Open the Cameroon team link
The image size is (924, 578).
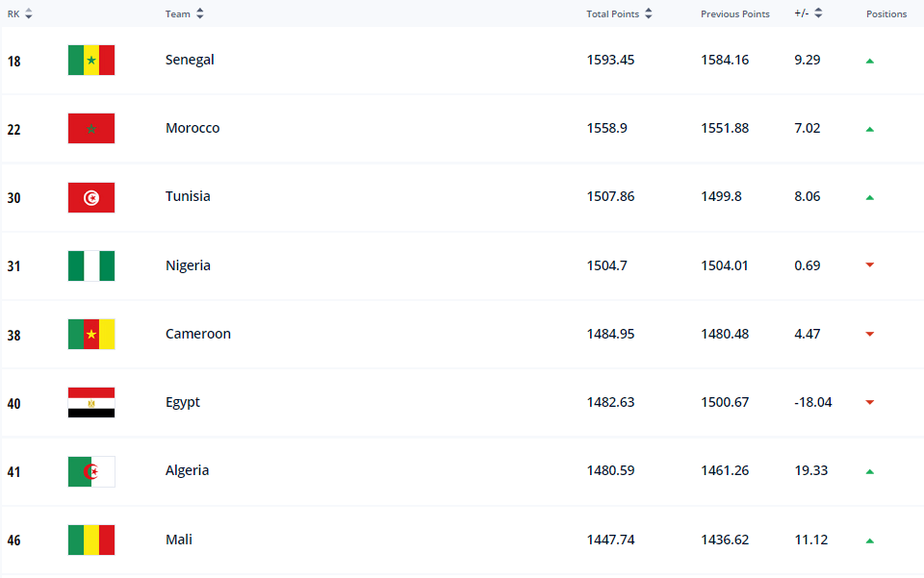point(198,334)
